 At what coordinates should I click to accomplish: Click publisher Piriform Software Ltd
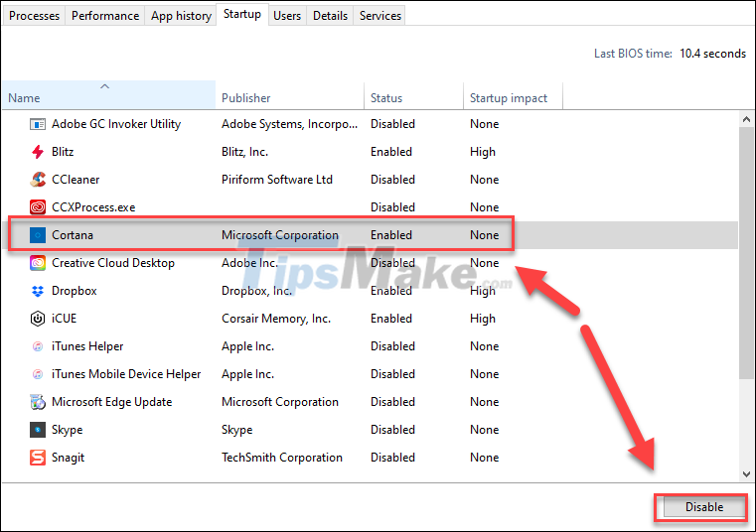click(x=277, y=180)
